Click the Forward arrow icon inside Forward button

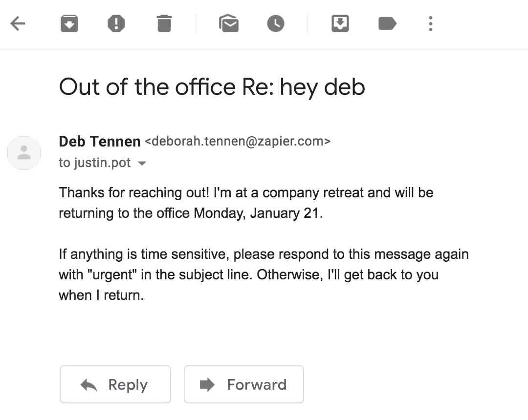coord(207,384)
